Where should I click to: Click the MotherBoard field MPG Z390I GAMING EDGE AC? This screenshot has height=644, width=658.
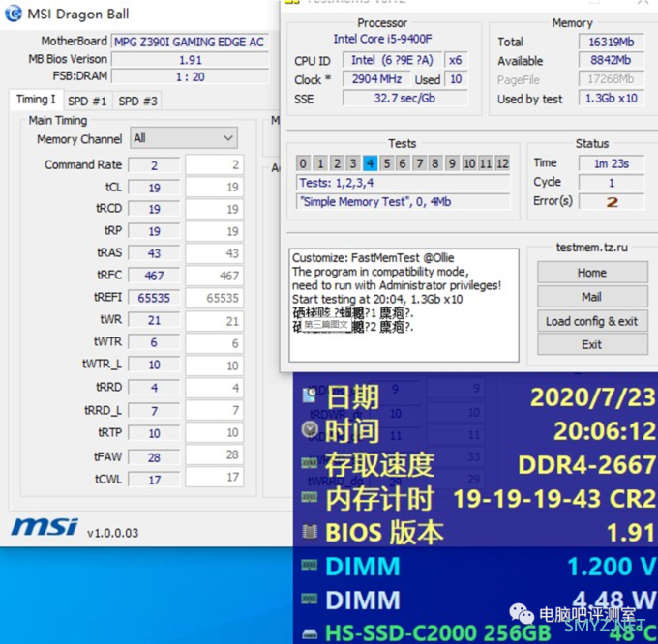190,42
